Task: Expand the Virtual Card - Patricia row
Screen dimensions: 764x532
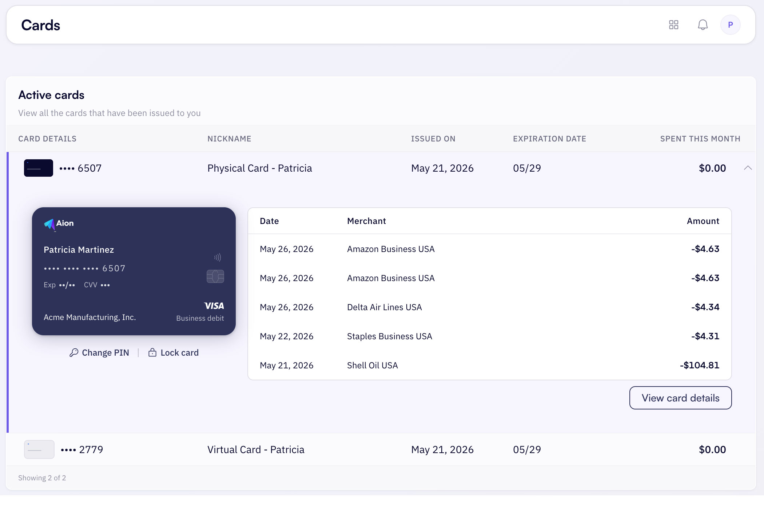Action: [x=381, y=449]
